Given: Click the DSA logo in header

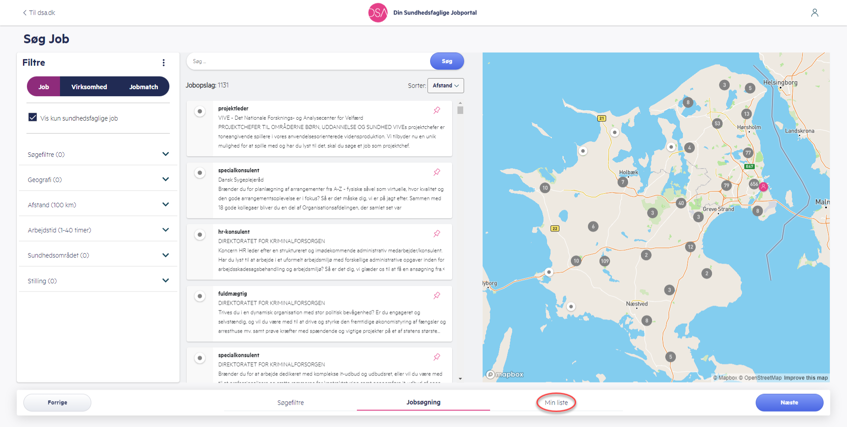Looking at the screenshot, I should (378, 13).
